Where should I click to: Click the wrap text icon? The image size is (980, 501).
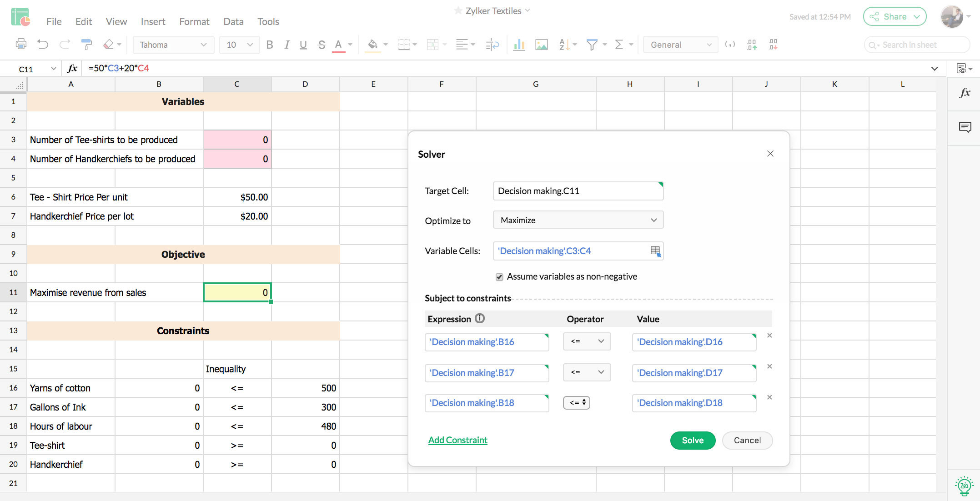click(x=492, y=45)
